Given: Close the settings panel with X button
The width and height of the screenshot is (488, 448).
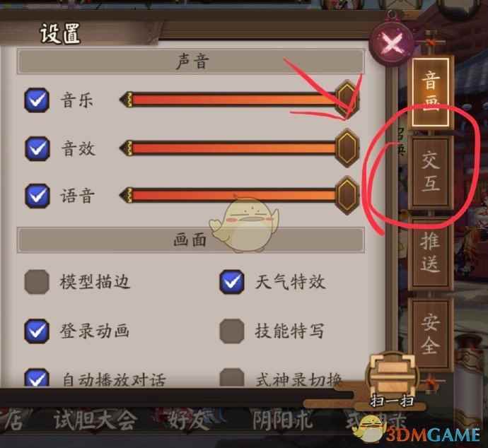Looking at the screenshot, I should 392,44.
